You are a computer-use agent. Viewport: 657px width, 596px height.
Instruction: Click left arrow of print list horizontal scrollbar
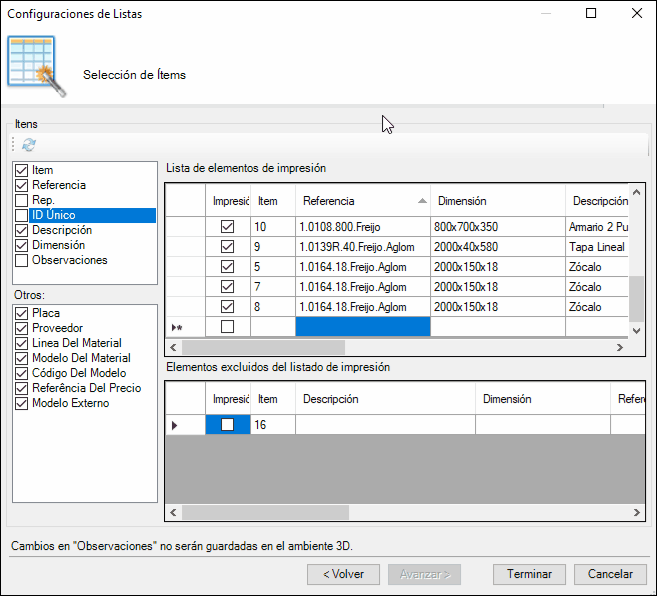[173, 347]
